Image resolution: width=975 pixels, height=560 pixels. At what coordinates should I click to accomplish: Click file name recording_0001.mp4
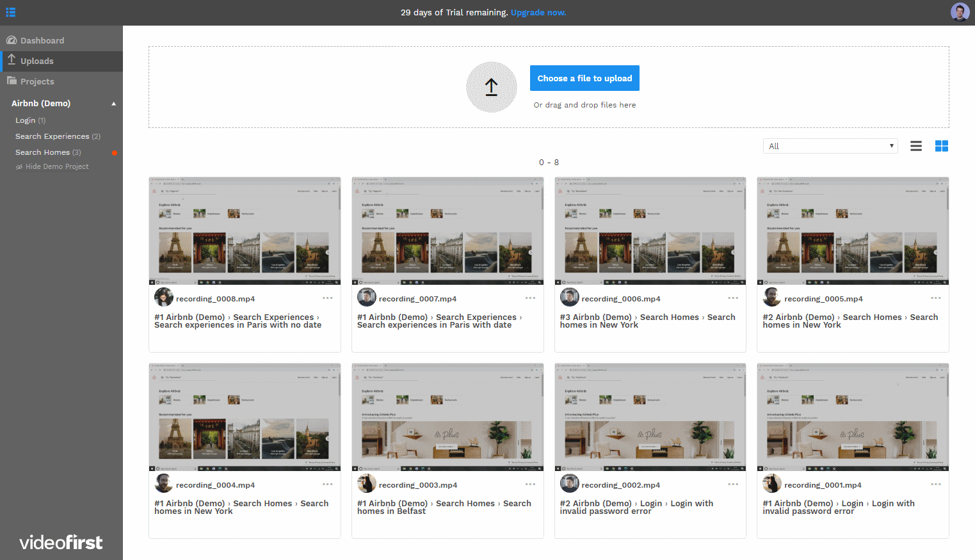point(823,485)
